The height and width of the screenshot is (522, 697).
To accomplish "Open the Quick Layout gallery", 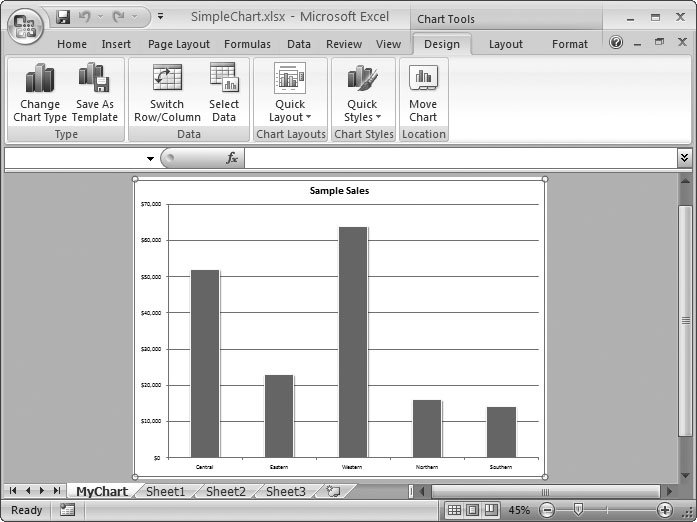I will (x=290, y=92).
